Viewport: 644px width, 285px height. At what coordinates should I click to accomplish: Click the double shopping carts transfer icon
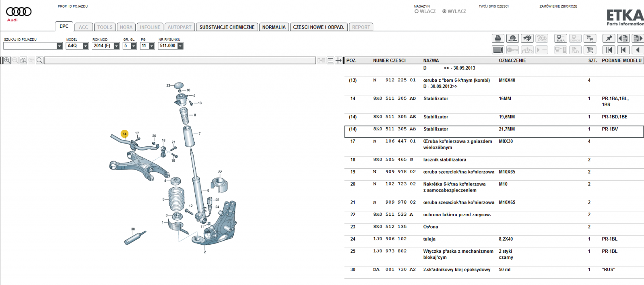[590, 38]
